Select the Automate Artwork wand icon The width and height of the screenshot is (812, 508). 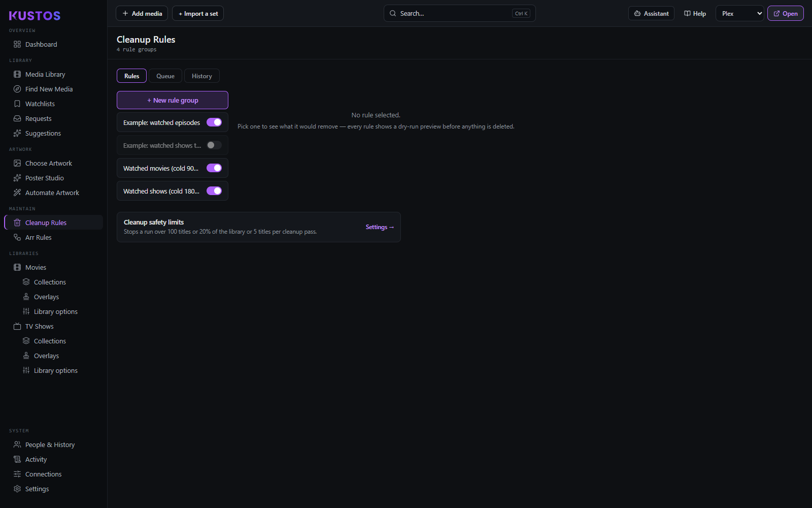pyautogui.click(x=17, y=193)
